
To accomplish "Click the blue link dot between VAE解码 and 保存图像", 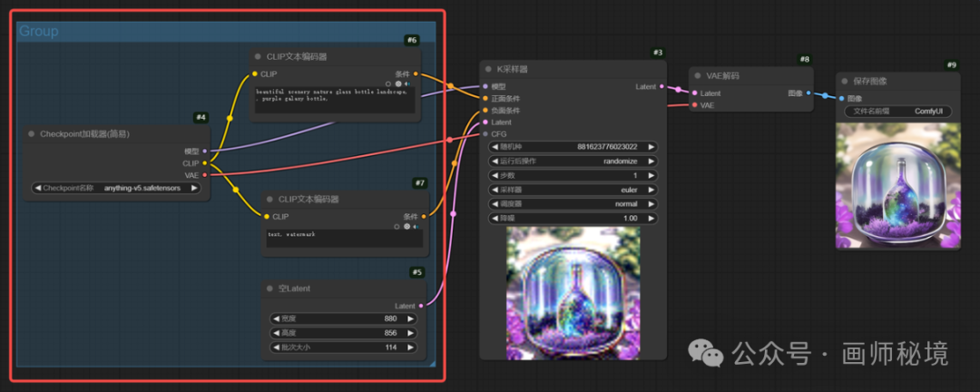I will (825, 95).
